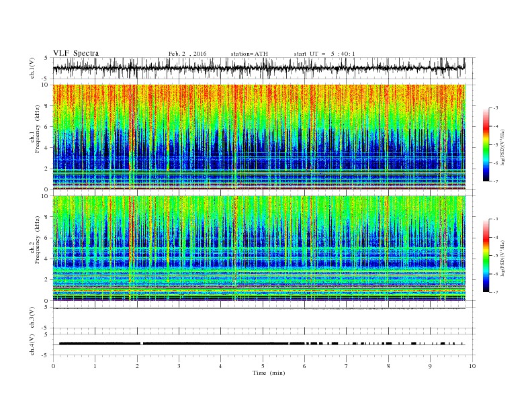Click the ch.4 black pulse trace
This screenshot has width=532, height=411.
pos(261,344)
